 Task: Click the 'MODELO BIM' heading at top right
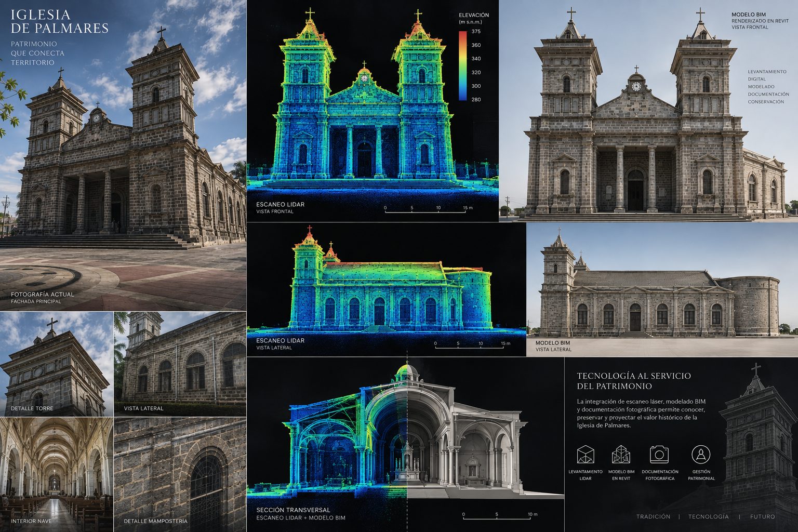click(x=749, y=15)
